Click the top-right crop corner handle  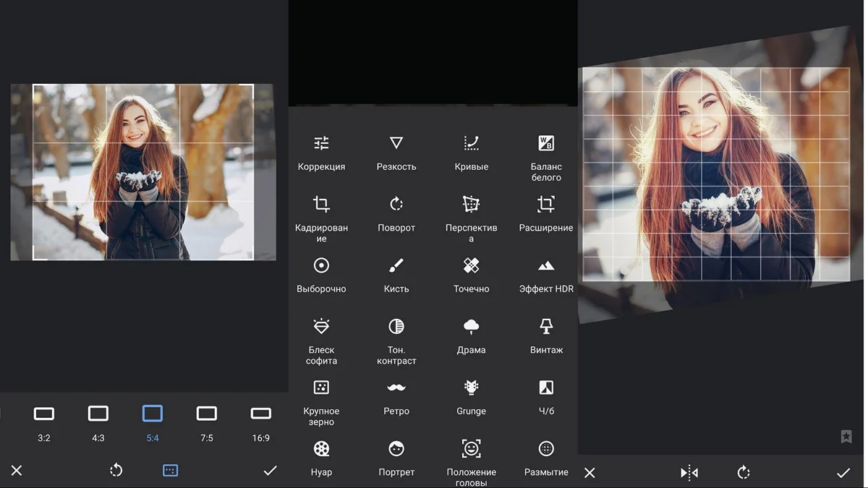click(248, 90)
